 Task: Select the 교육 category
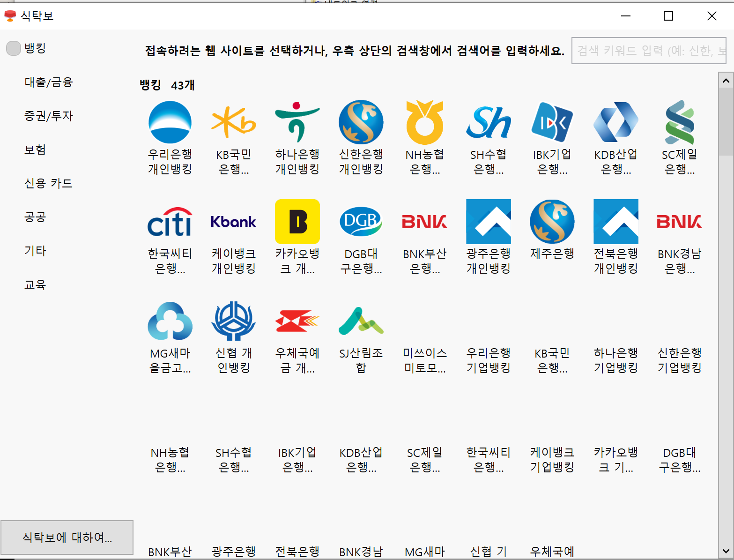(35, 284)
